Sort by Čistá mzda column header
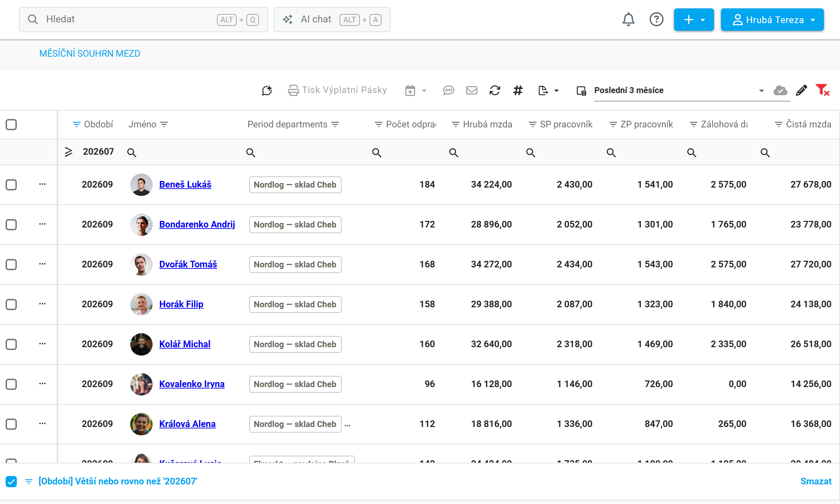The height and width of the screenshot is (504, 840). pyautogui.click(x=808, y=124)
